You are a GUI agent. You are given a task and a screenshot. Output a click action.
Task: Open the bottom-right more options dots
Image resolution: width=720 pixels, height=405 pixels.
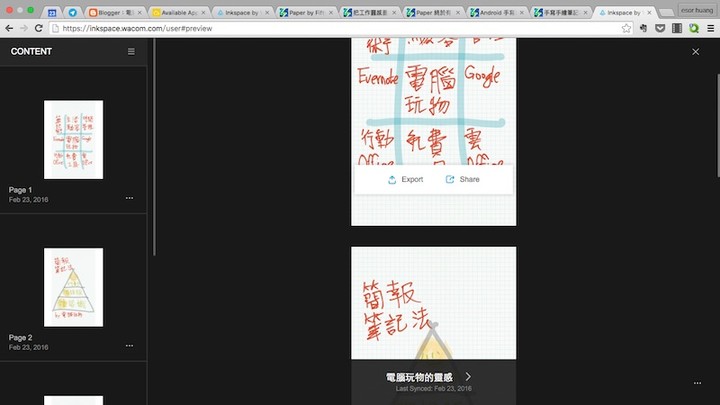pos(697,383)
